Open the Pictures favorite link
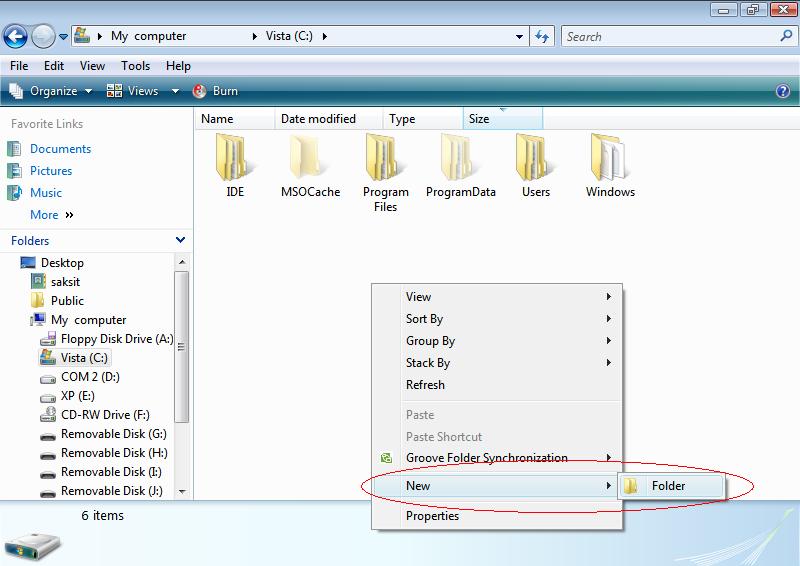 tap(51, 170)
